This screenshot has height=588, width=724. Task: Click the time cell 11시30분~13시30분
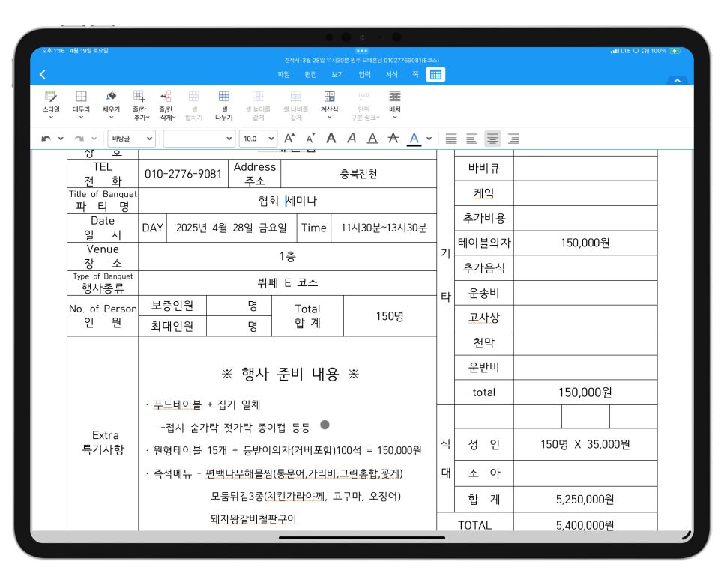pos(384,228)
